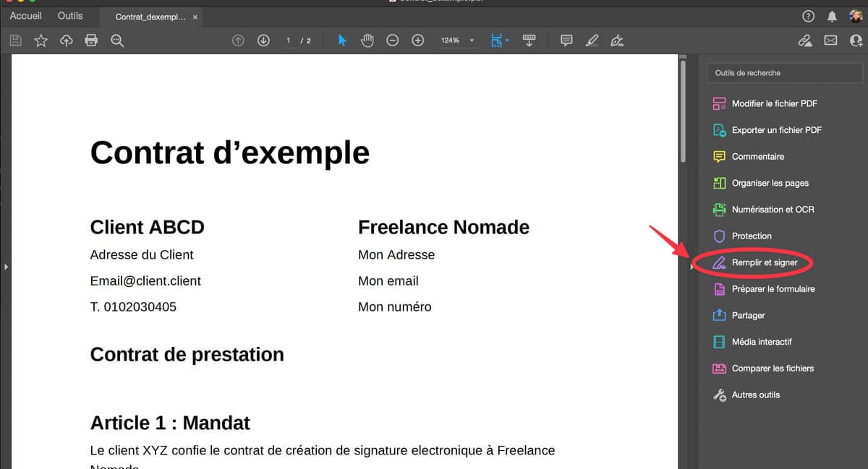Open the notifications bell

(x=832, y=16)
